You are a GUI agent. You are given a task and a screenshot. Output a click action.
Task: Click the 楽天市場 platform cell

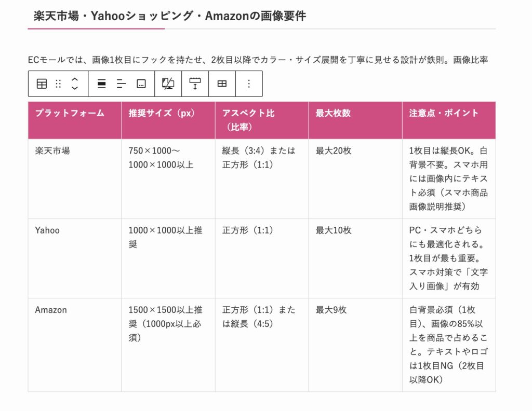(x=75, y=179)
